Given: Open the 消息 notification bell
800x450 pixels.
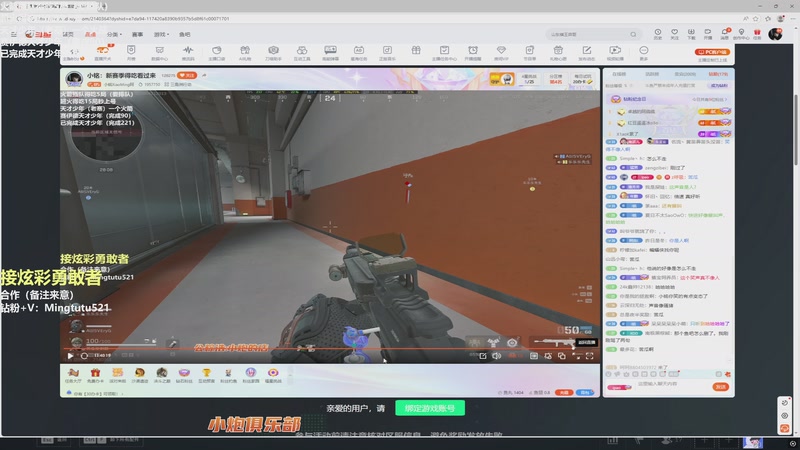Looking at the screenshot, I should pyautogui.click(x=724, y=34).
